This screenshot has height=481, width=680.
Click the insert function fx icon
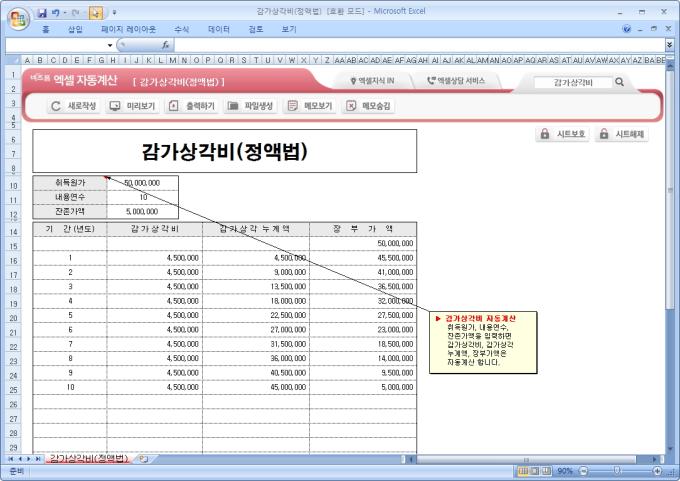click(165, 45)
